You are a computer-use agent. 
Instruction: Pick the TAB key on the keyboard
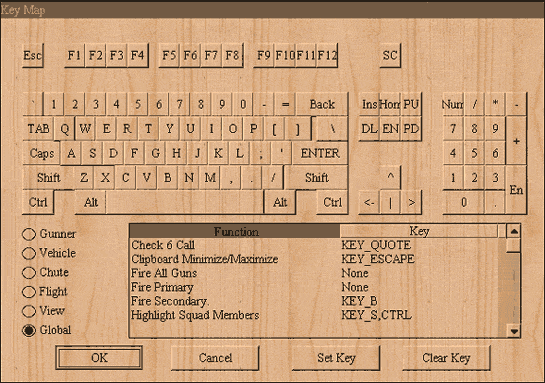(x=38, y=129)
